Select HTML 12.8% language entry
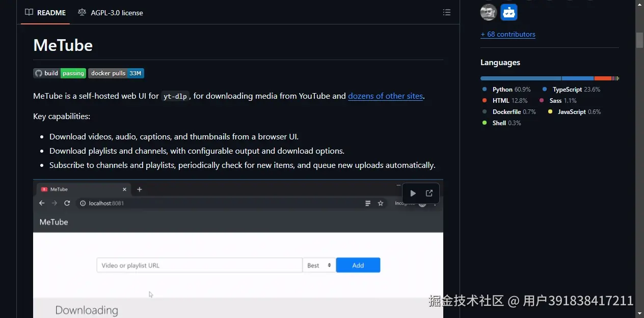 (x=504, y=101)
